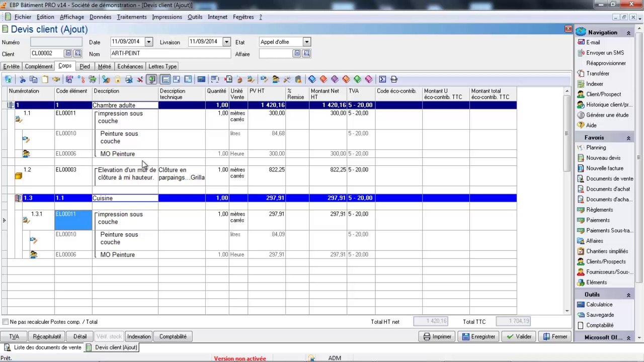This screenshot has width=644, height=362.
Task: Click the Indexer icon in Navigation
Action: [x=581, y=84]
